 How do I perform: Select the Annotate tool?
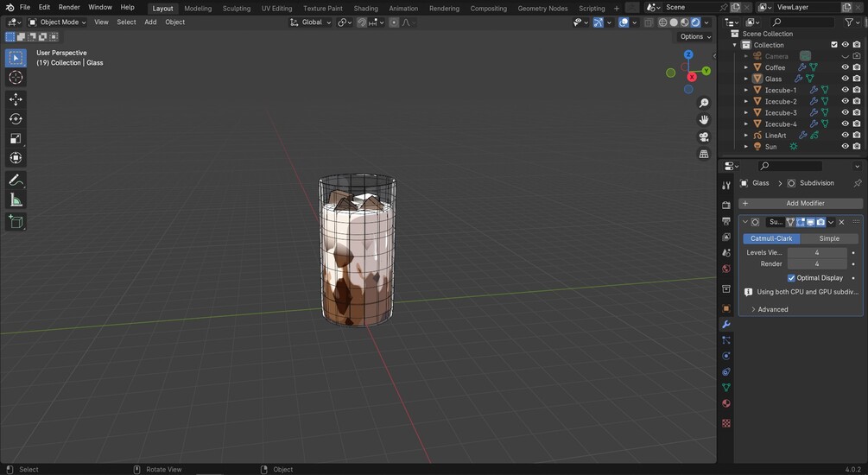pyautogui.click(x=16, y=180)
